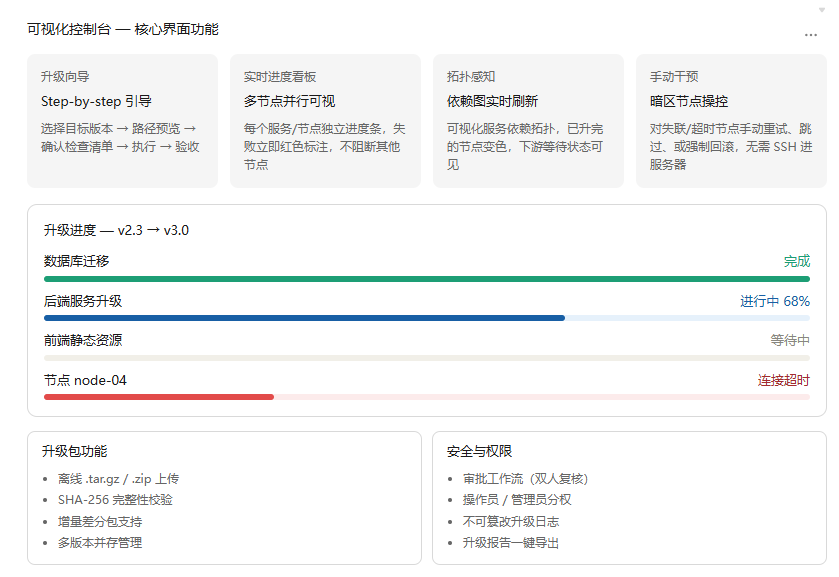Select the SHA-256 完整性校验 list item
The width and height of the screenshot is (839, 577).
[x=115, y=500]
